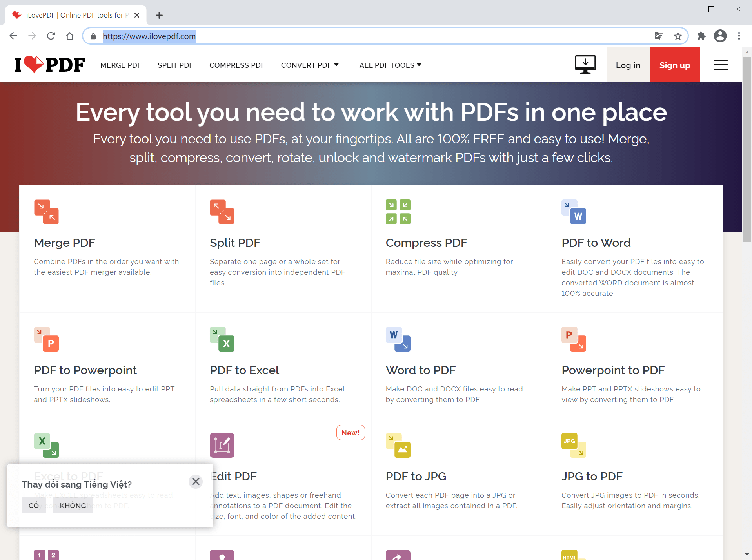Expand the ALL PDF TOOLS dropdown
Image resolution: width=752 pixels, height=560 pixels.
point(390,65)
